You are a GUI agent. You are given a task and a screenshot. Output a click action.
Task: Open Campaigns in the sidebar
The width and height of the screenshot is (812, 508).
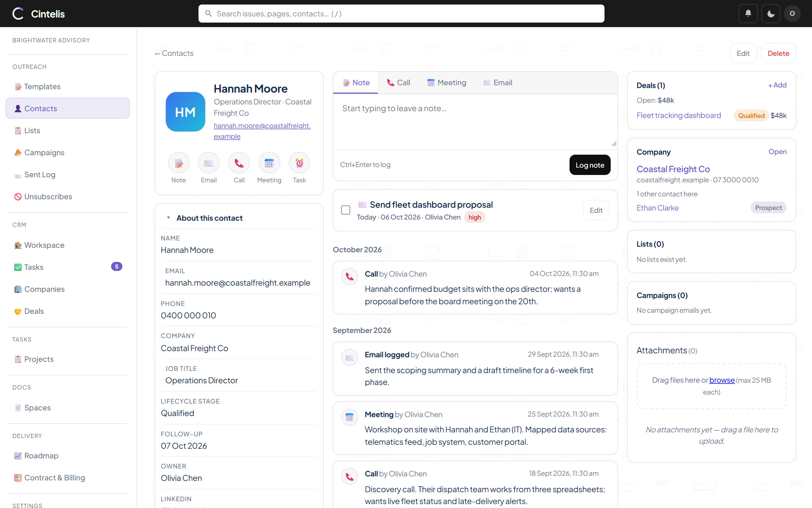click(x=68, y=152)
